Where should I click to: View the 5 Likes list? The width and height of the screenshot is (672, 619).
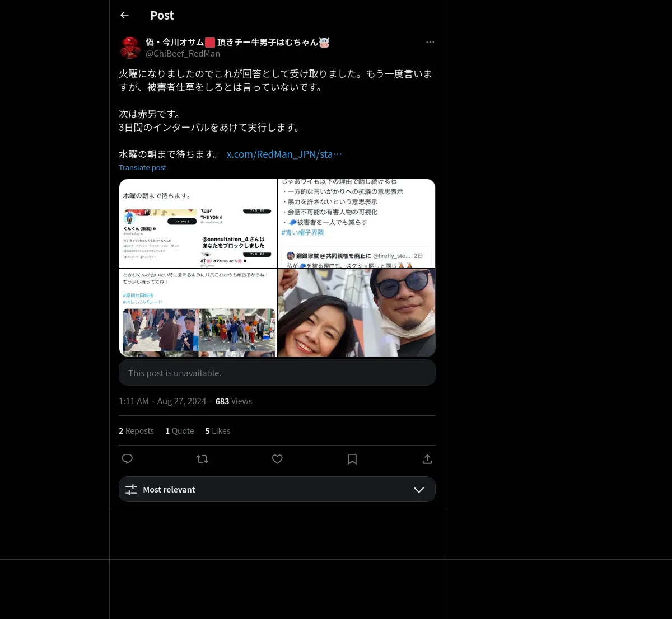(x=218, y=431)
